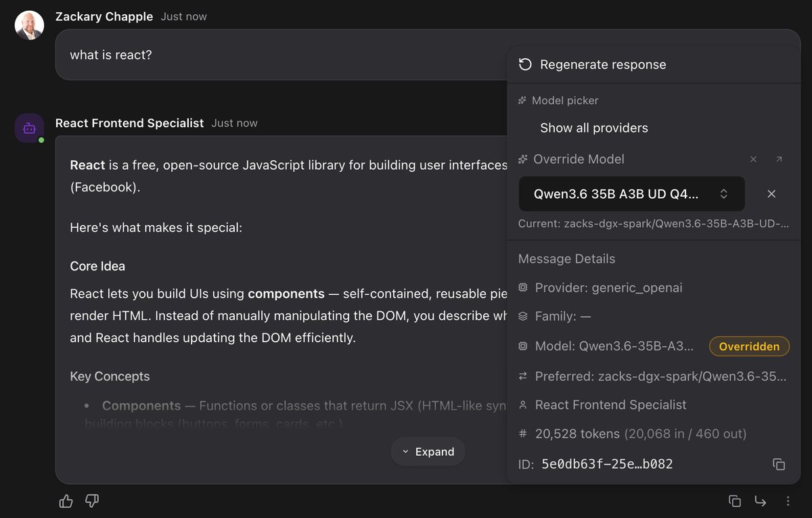Click the "Core Idea" heading
812x518 pixels.
(97, 266)
